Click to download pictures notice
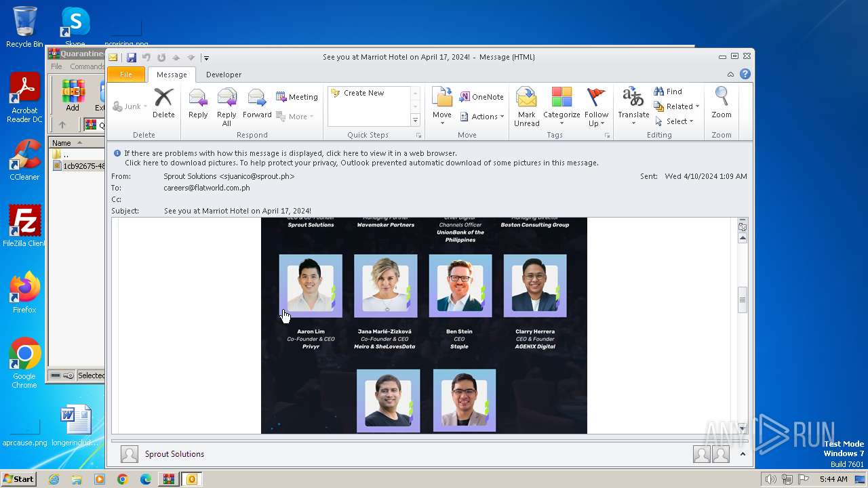This screenshot has width=868, height=488. coord(361,163)
